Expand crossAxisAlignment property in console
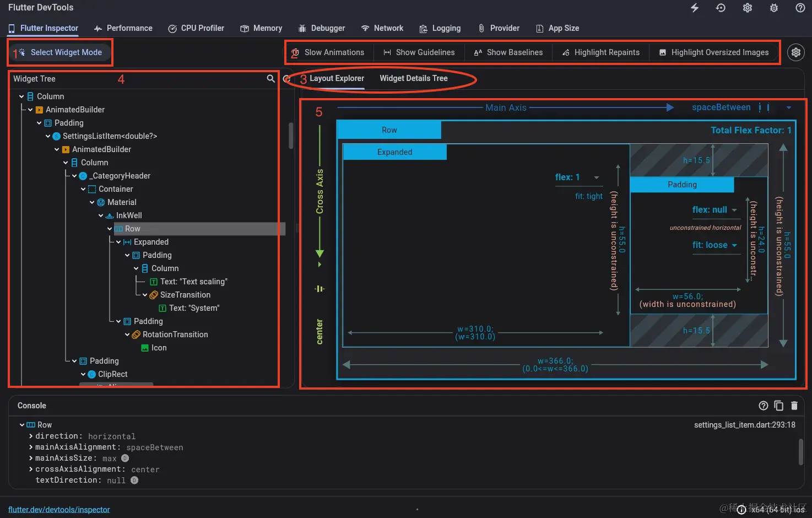Viewport: 812px width, 518px height. coord(31,469)
